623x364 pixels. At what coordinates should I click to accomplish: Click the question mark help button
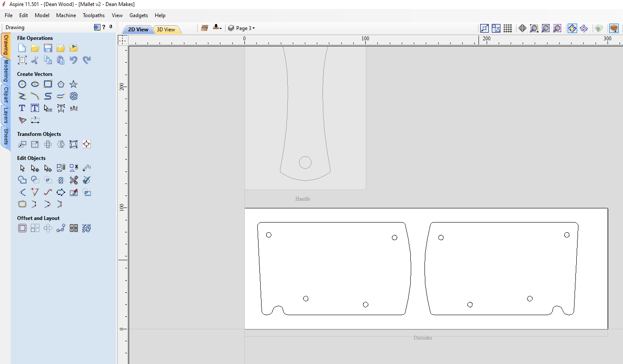click(x=103, y=27)
